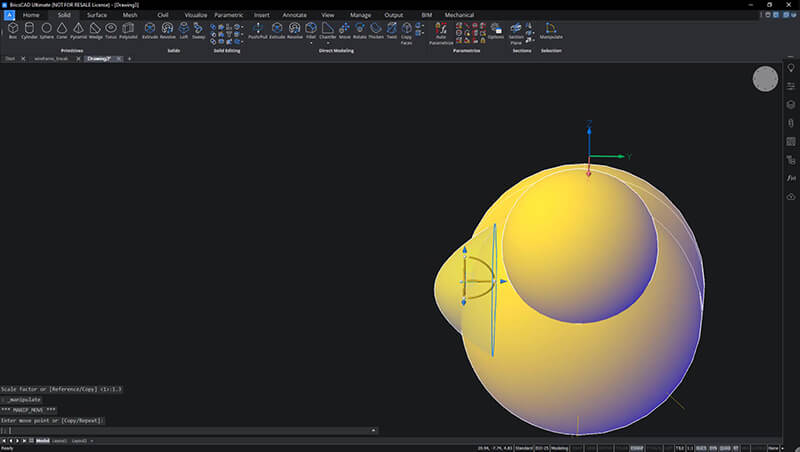Select the Torus primitive tool
The width and height of the screenshot is (800, 452).
[x=111, y=30]
